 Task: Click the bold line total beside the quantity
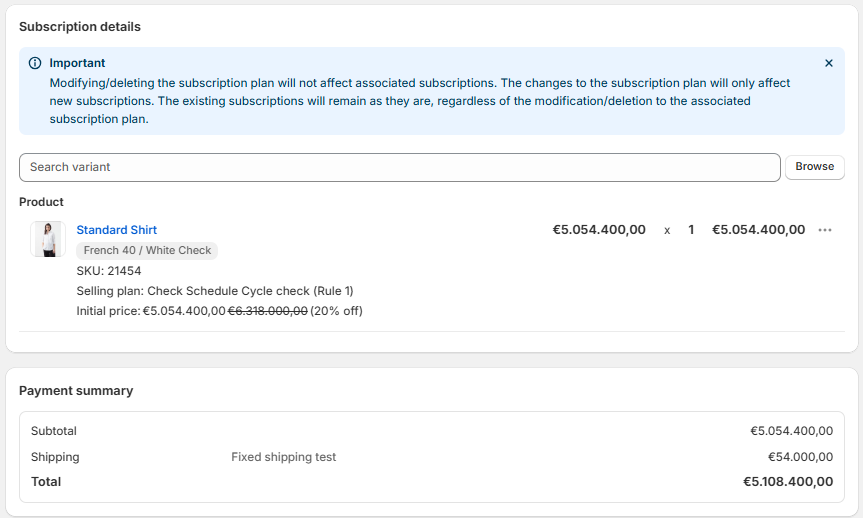[758, 230]
